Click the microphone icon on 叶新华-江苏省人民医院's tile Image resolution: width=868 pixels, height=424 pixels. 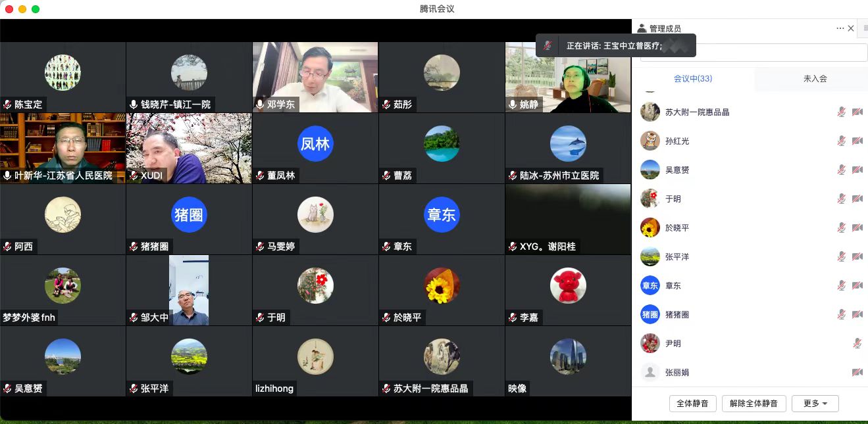click(x=7, y=176)
